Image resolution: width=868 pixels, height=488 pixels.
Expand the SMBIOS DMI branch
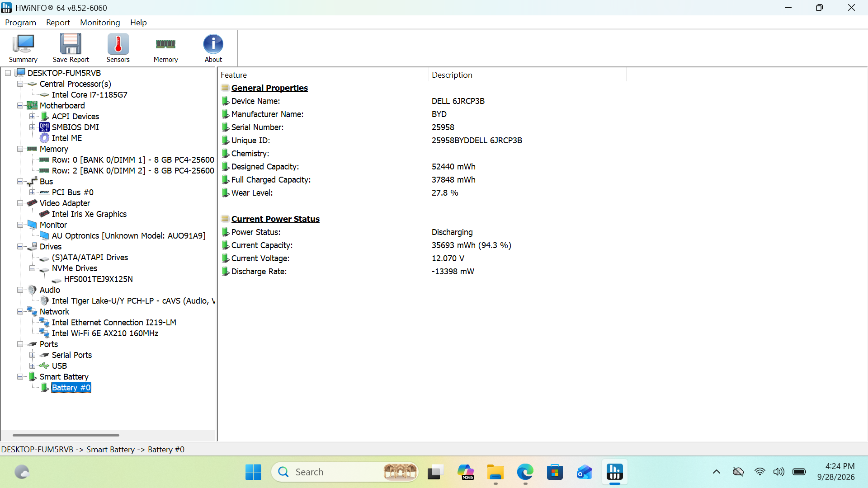32,127
